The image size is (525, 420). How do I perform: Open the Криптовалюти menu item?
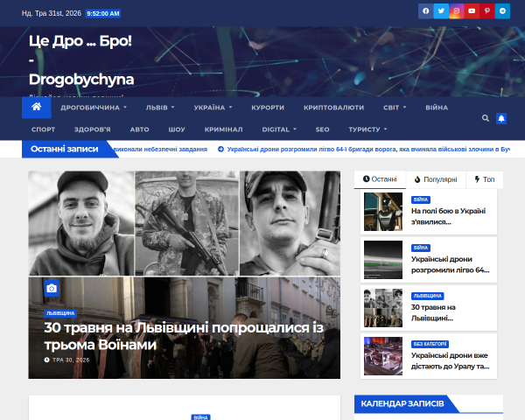click(334, 108)
